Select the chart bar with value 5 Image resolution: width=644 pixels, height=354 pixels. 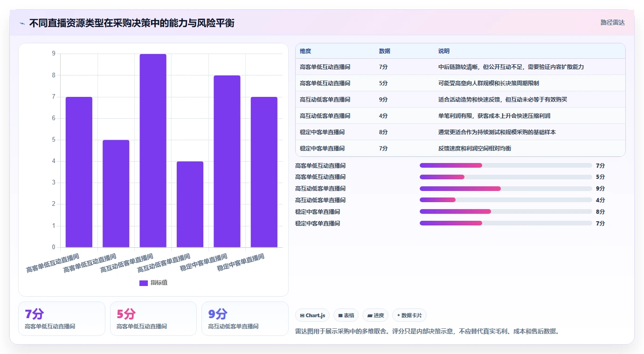click(x=116, y=194)
